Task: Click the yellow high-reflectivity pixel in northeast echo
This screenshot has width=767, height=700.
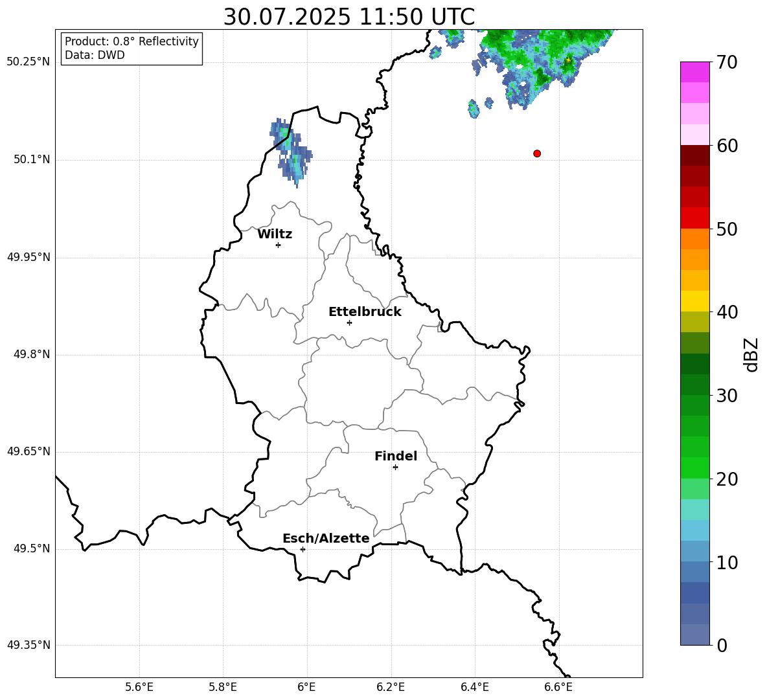Action: (x=568, y=60)
